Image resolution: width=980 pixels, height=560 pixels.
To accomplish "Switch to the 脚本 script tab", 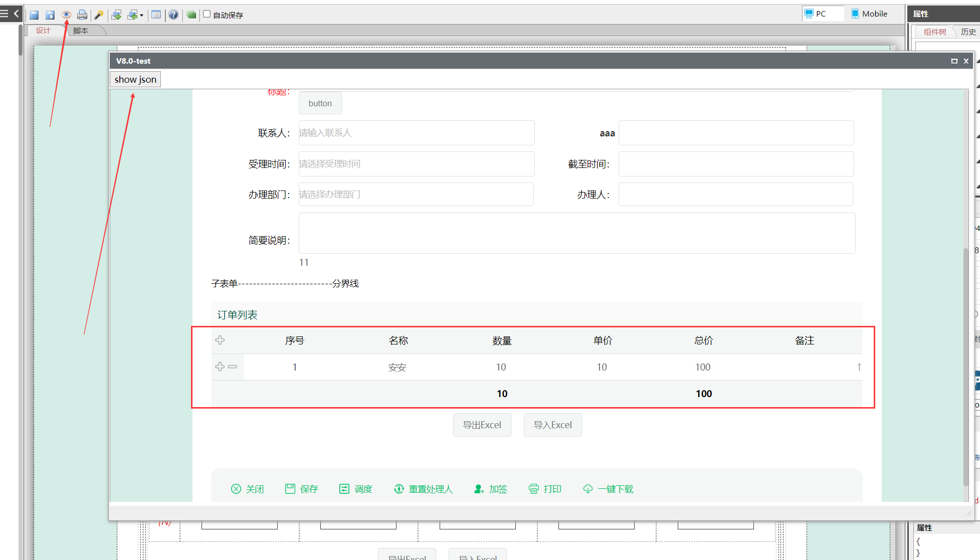I will [x=81, y=31].
